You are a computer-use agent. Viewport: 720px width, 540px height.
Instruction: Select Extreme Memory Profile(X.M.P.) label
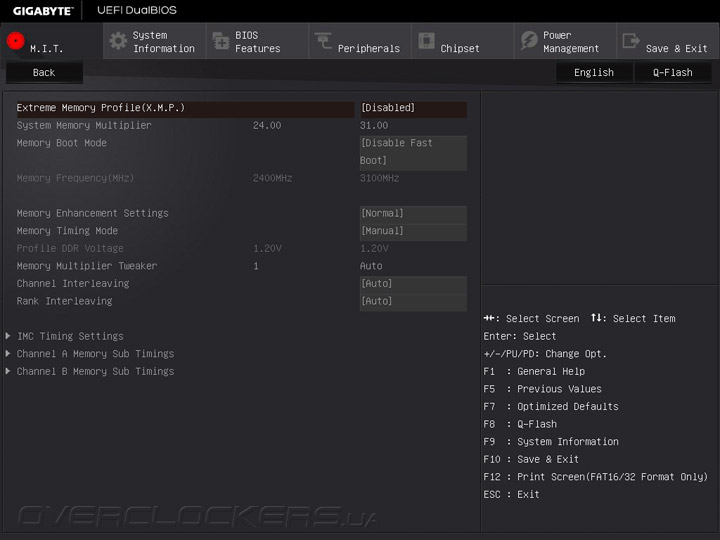point(101,108)
